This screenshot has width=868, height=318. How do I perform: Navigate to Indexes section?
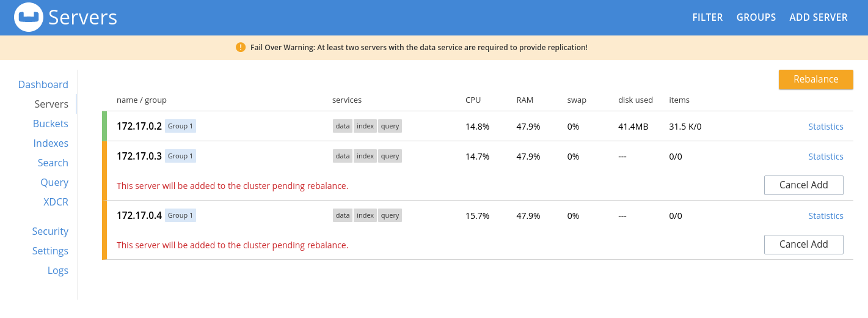[x=51, y=143]
